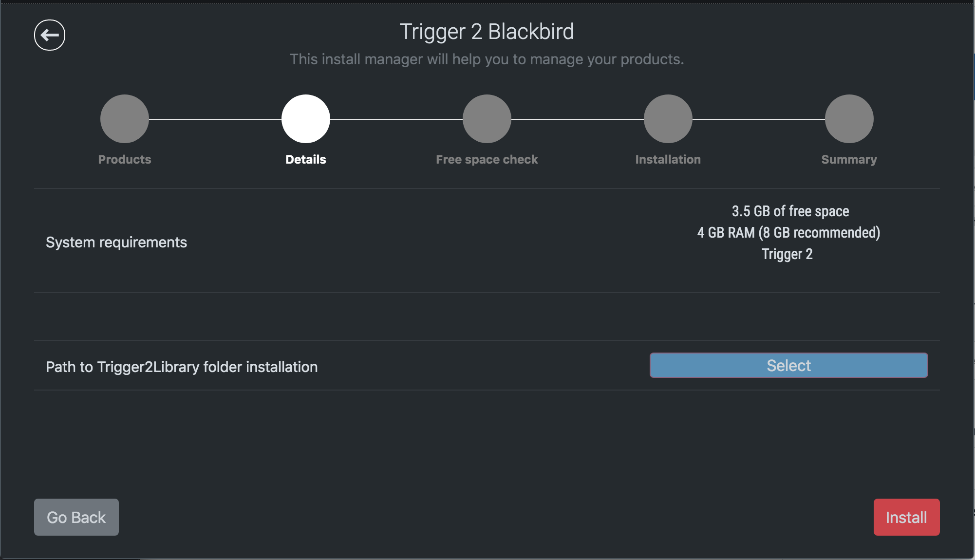Click the install manager subtitle text
The width and height of the screenshot is (975, 560).
click(x=487, y=59)
